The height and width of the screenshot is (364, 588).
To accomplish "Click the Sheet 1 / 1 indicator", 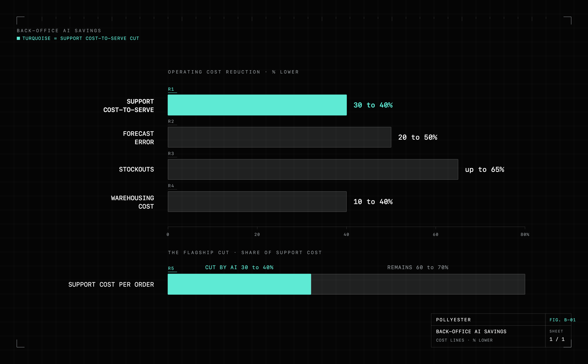I will click(x=557, y=336).
